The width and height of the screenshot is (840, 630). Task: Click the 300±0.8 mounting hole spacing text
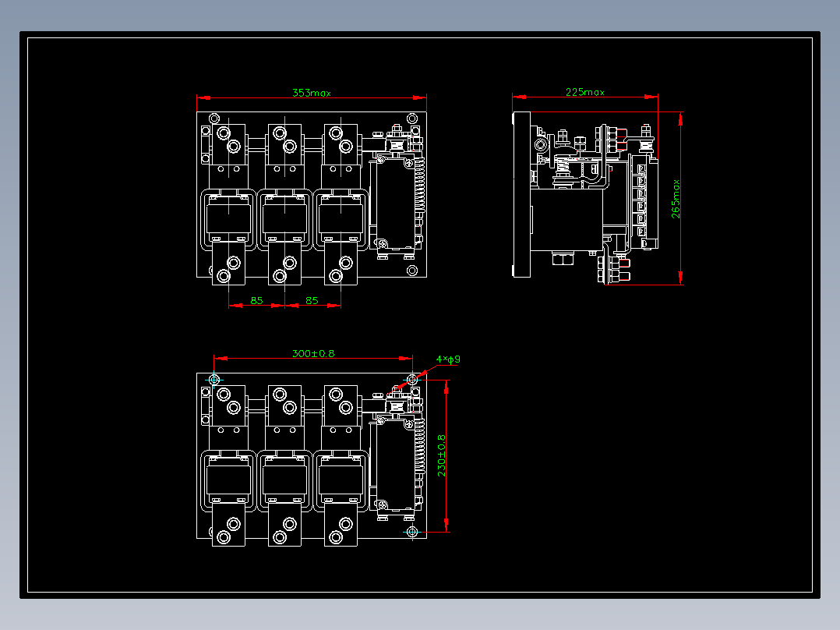313,353
